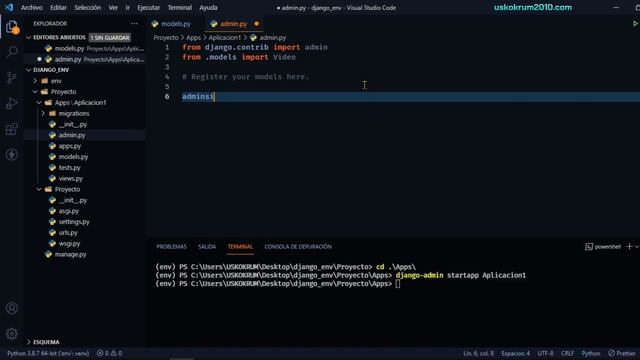Select the admin.py editor tab

(233, 24)
